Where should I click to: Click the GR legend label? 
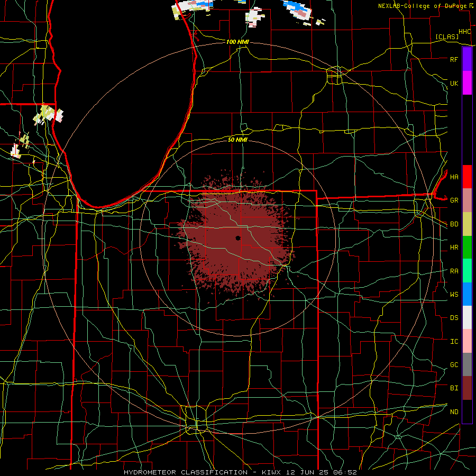[454, 200]
